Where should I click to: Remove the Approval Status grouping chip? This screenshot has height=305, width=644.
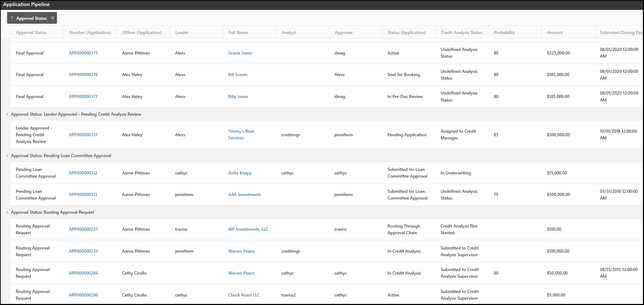coord(52,18)
